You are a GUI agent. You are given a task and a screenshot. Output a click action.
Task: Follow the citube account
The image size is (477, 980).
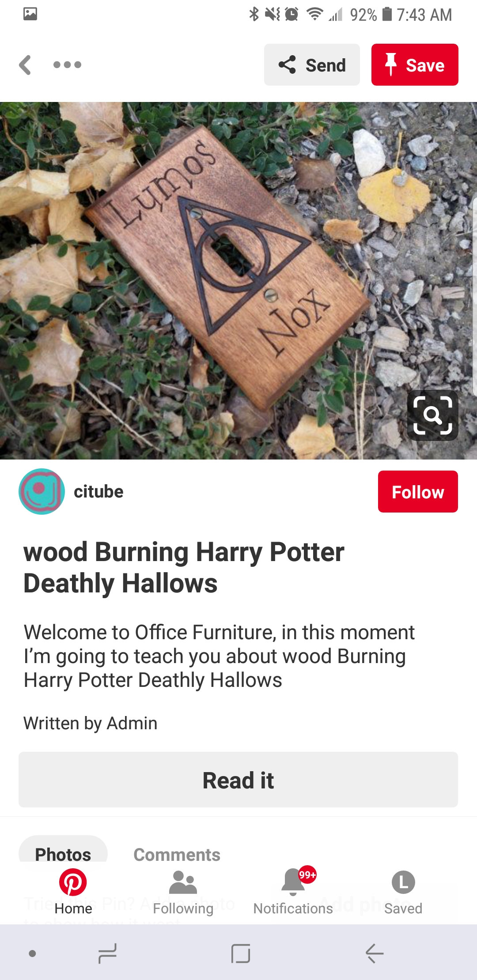(418, 491)
